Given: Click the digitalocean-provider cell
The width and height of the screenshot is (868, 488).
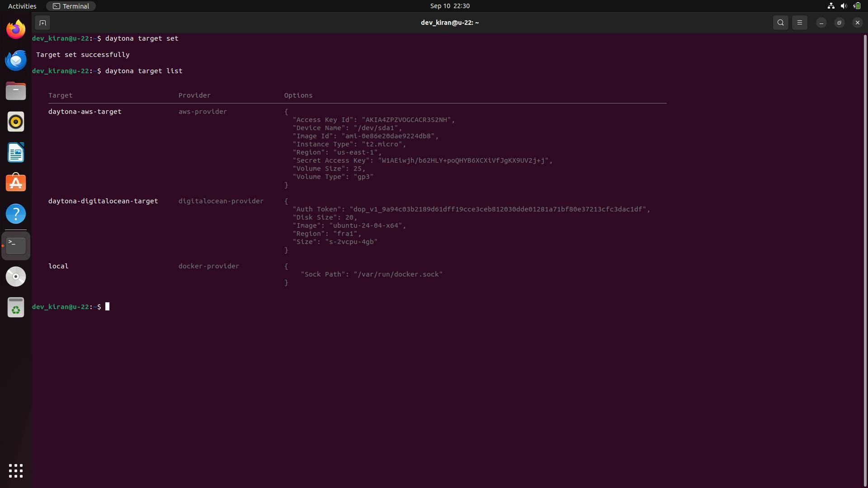Looking at the screenshot, I should (221, 201).
